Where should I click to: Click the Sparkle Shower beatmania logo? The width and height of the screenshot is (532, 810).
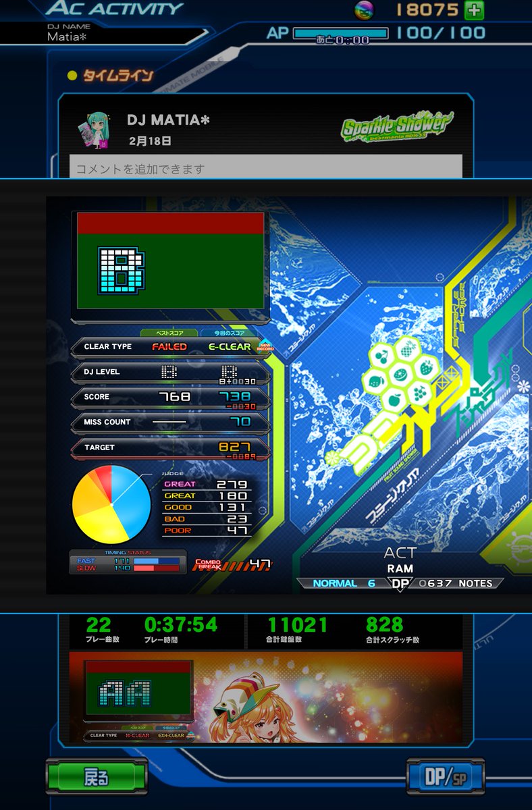tap(397, 126)
